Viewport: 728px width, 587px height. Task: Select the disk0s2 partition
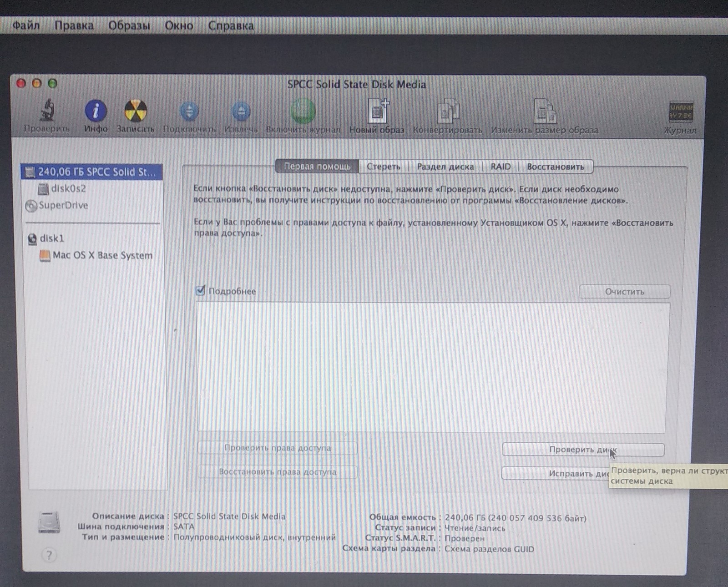92,188
